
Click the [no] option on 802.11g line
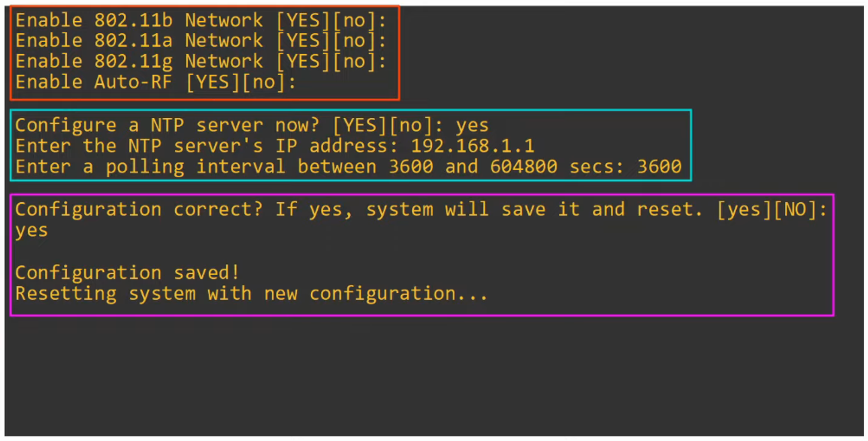coord(355,61)
